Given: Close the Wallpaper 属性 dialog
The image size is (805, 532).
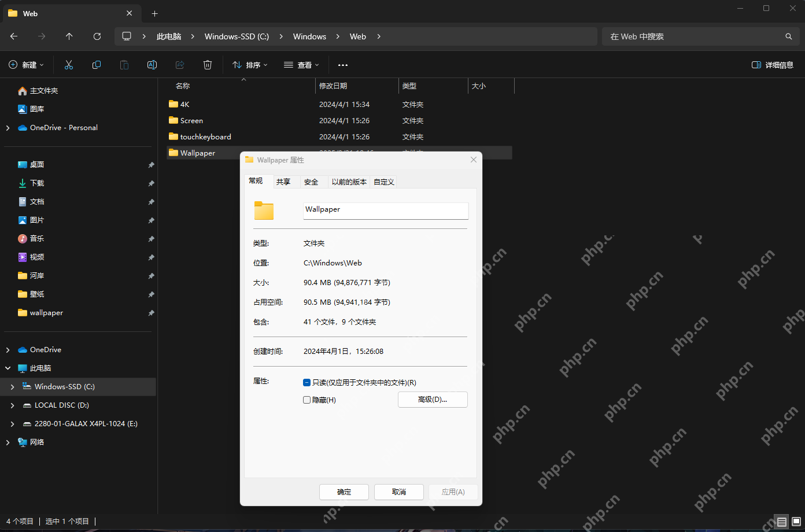Looking at the screenshot, I should tap(474, 160).
